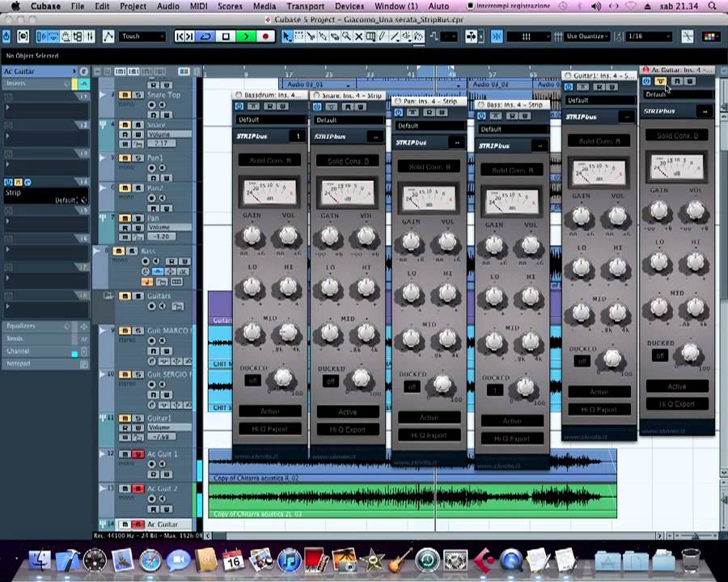Open the Devices menu
Screen dimensions: 728x582
pyautogui.click(x=349, y=6)
